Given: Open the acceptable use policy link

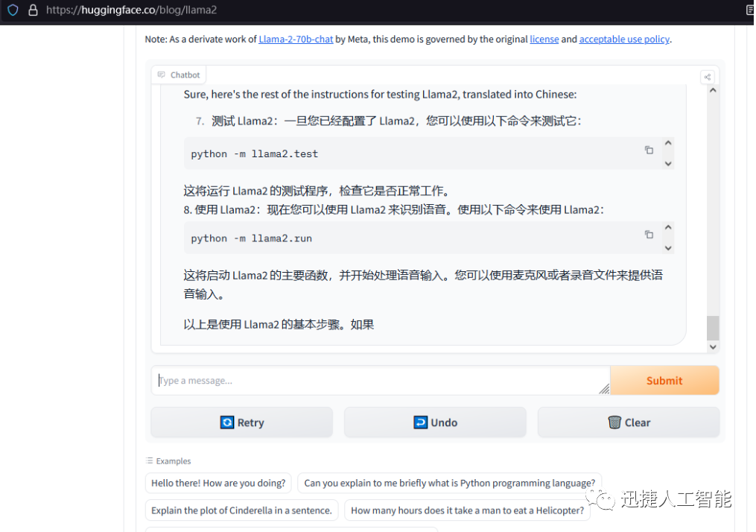Looking at the screenshot, I should pos(623,39).
